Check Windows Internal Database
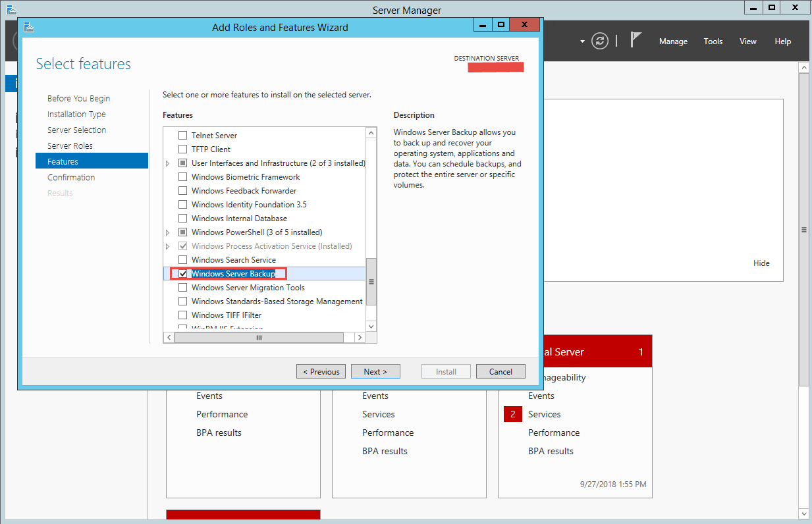The image size is (812, 524). [183, 219]
